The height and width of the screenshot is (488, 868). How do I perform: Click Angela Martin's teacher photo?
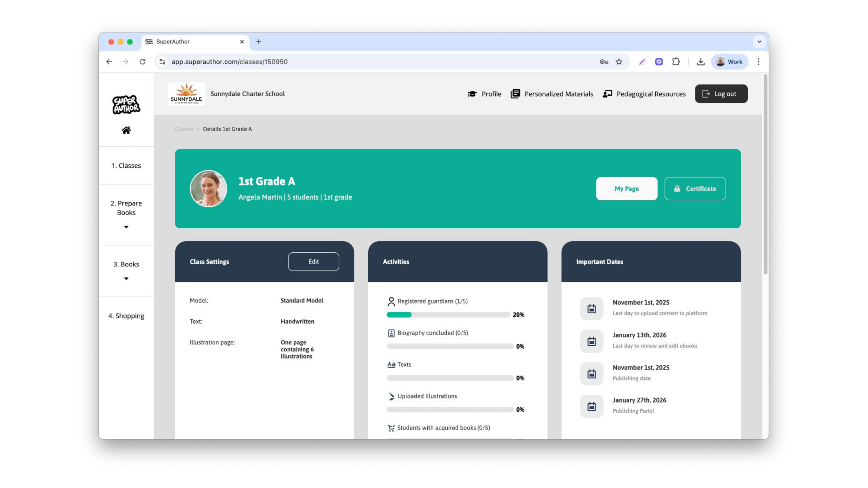[208, 188]
